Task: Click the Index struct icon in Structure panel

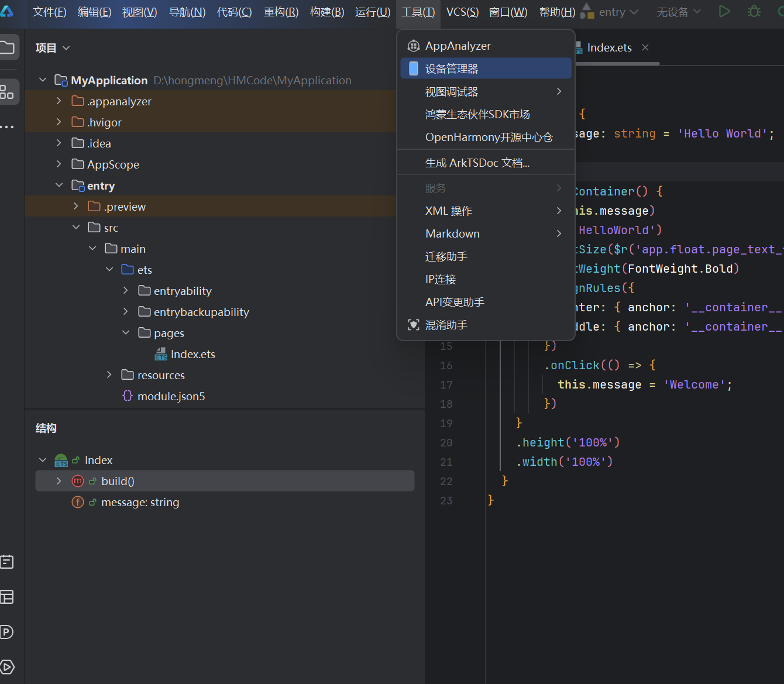Action: click(x=61, y=460)
